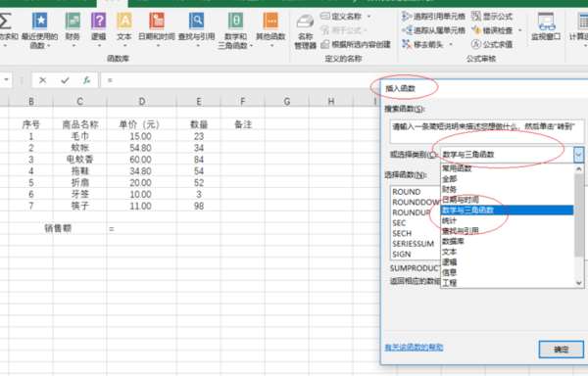Select 查找与引用 in the category list
The width and height of the screenshot is (588, 376).
507,231
